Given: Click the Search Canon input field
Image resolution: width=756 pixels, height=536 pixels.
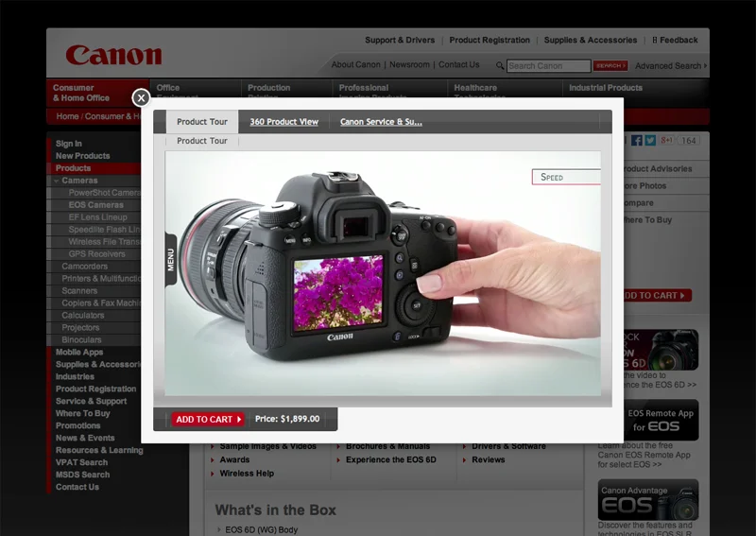Looking at the screenshot, I should click(x=549, y=65).
